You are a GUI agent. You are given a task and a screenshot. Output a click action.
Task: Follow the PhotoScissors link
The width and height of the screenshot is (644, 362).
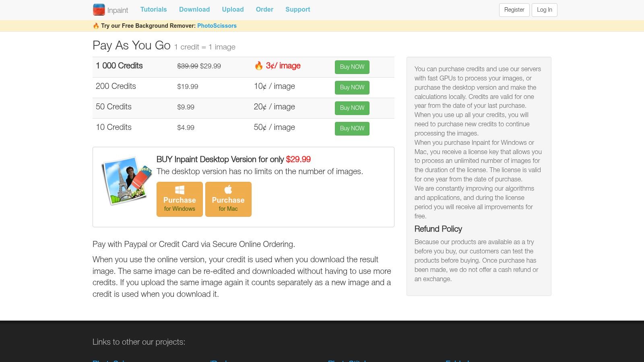tap(217, 26)
